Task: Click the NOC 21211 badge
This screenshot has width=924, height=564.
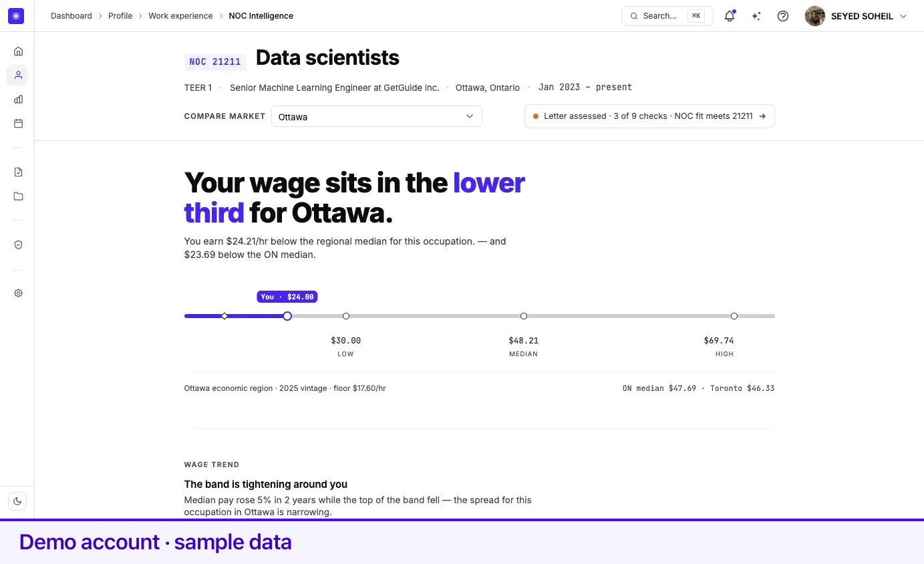Action: point(215,62)
